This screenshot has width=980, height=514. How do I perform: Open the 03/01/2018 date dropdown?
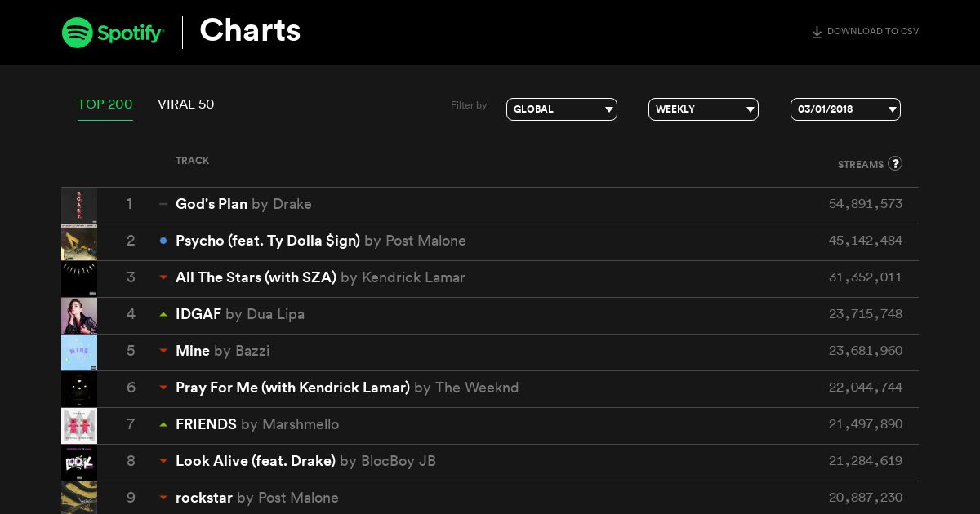tap(845, 109)
